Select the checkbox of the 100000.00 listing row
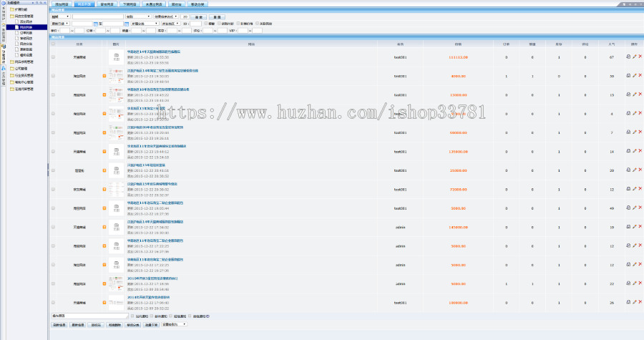The width and height of the screenshot is (644, 340). [53, 303]
